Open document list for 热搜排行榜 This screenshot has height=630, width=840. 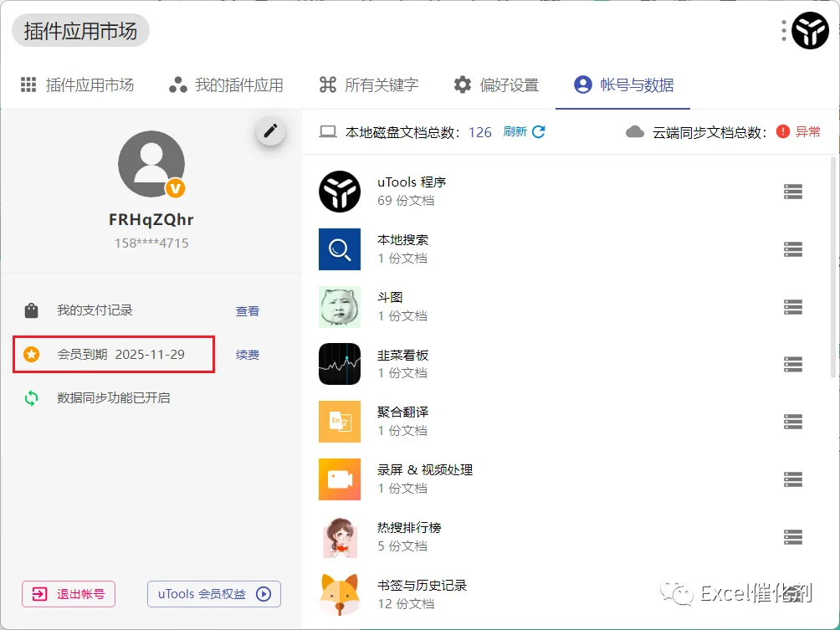click(x=793, y=537)
